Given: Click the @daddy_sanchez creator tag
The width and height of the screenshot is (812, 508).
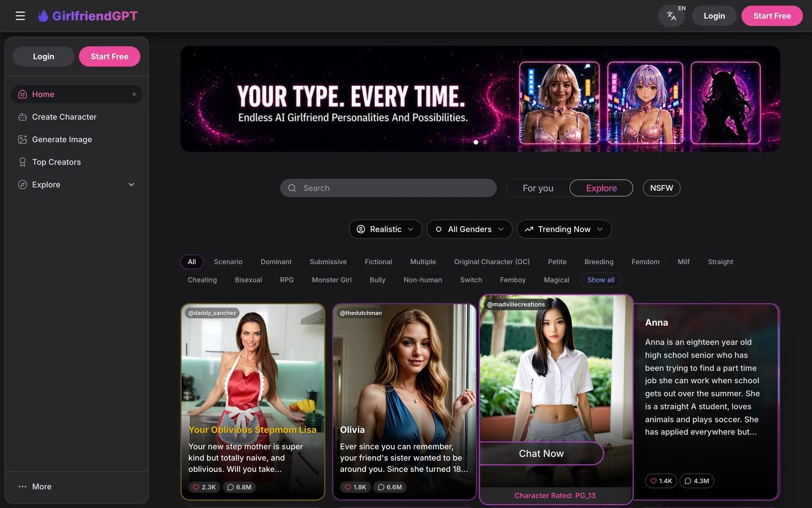Looking at the screenshot, I should pos(212,313).
